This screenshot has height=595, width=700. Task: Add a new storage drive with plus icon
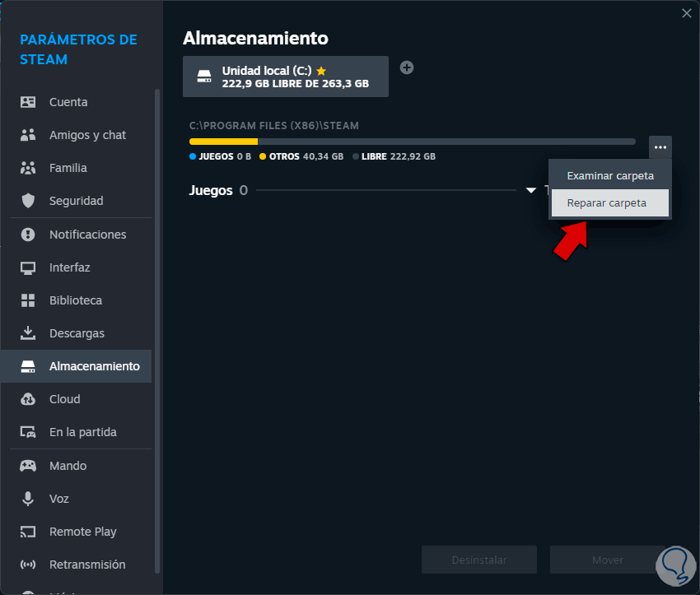[x=407, y=67]
